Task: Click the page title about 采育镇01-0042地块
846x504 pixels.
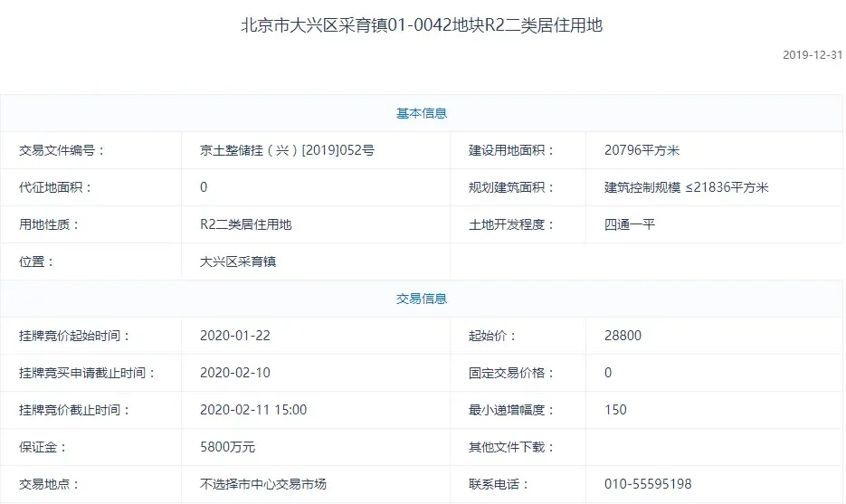Action: 422,25
